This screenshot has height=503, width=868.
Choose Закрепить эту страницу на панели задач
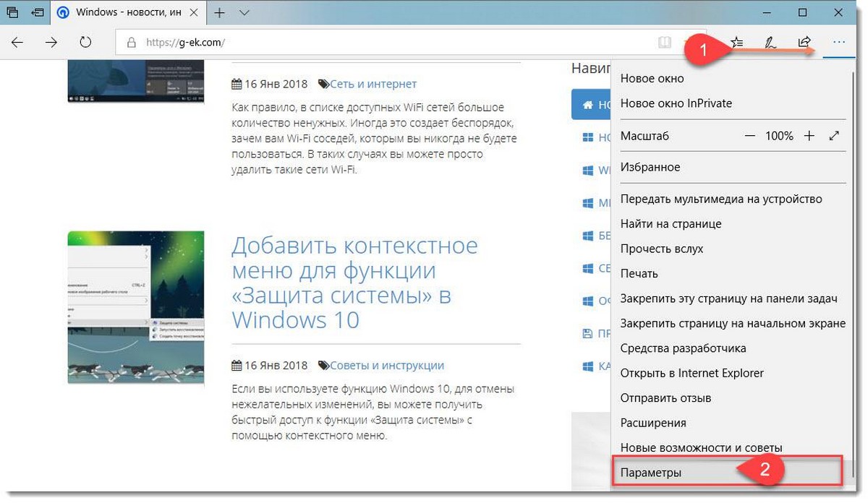tap(728, 298)
